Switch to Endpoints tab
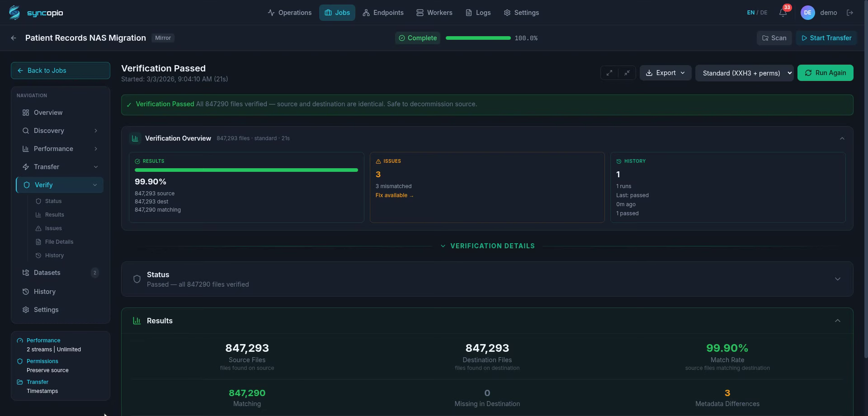868x416 pixels. pos(383,13)
